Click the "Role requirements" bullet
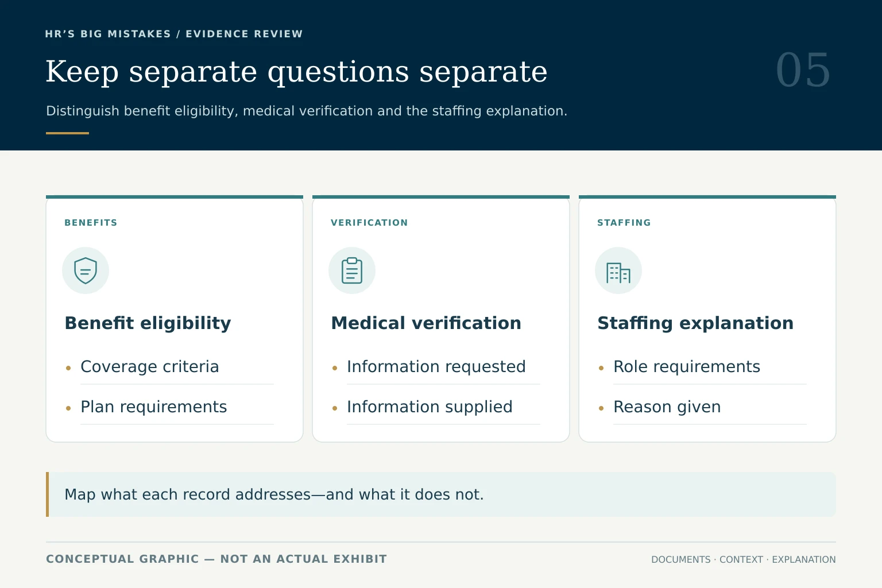Image resolution: width=882 pixels, height=588 pixels. coord(687,367)
